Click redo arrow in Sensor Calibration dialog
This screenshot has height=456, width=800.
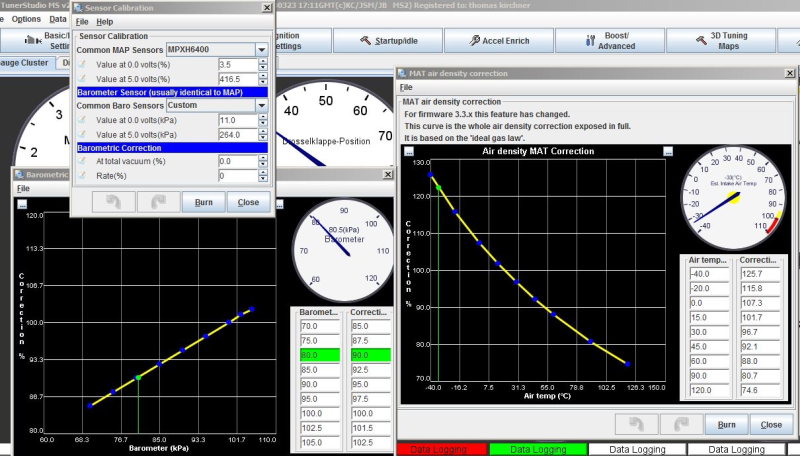pyautogui.click(x=157, y=202)
